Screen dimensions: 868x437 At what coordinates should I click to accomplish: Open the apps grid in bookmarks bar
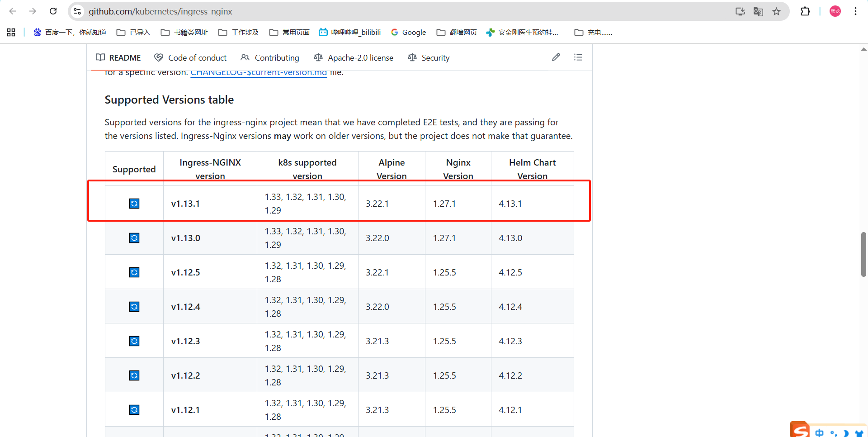[x=11, y=32]
